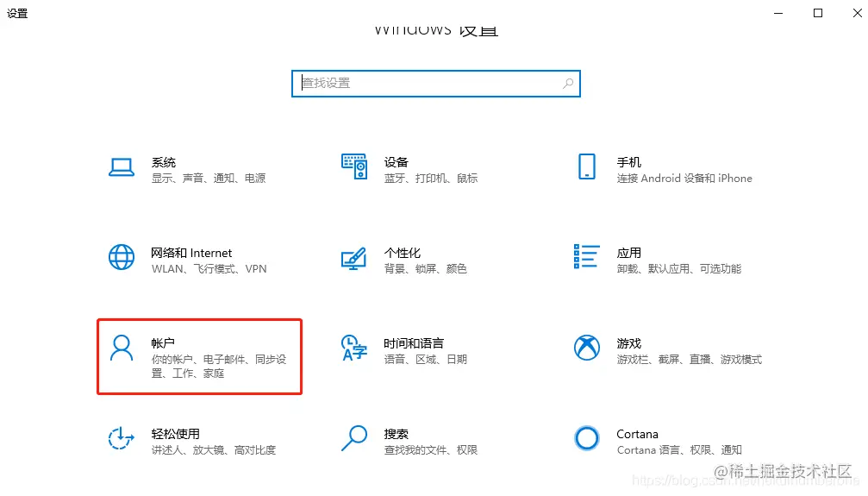Click the Network globe icon

point(122,257)
